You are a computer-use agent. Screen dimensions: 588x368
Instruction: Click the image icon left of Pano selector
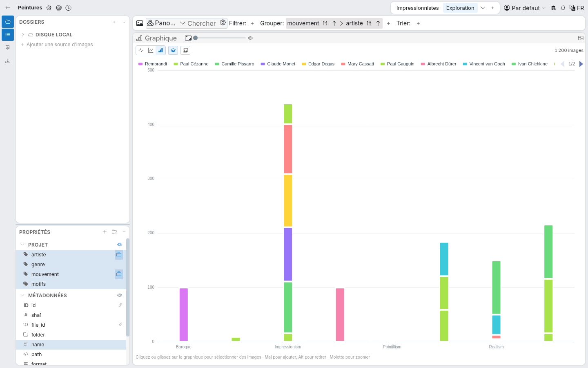(x=140, y=23)
